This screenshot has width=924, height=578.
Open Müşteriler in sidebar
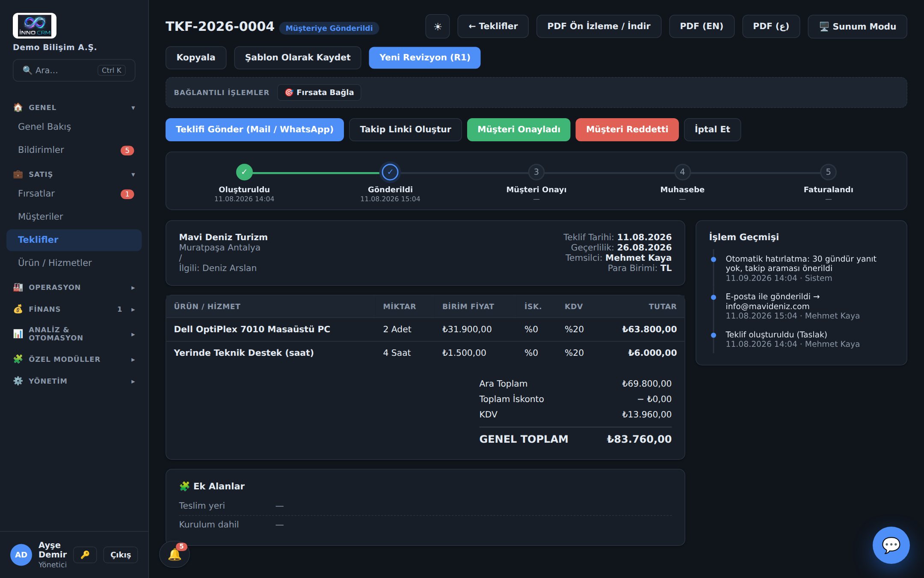[74, 217]
